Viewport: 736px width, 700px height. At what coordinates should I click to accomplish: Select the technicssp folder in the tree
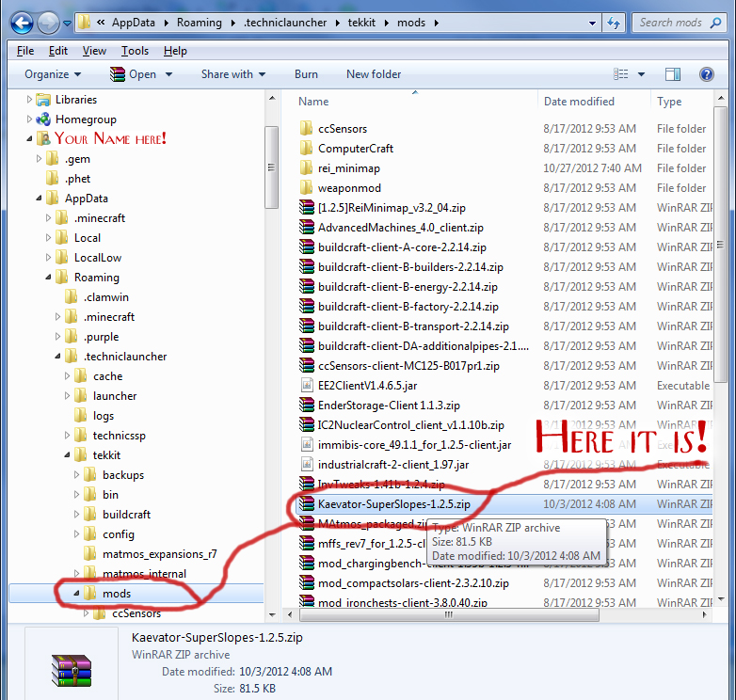point(119,436)
